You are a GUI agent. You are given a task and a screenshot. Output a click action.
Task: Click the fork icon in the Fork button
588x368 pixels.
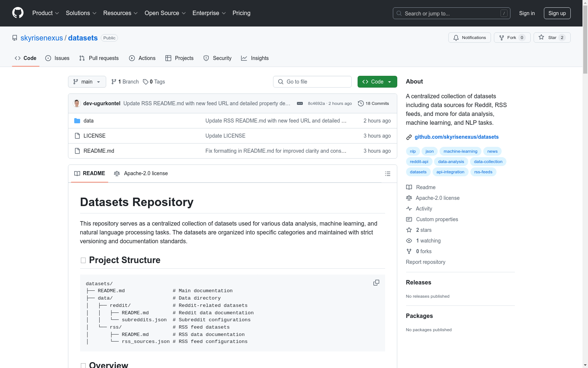tap(502, 38)
